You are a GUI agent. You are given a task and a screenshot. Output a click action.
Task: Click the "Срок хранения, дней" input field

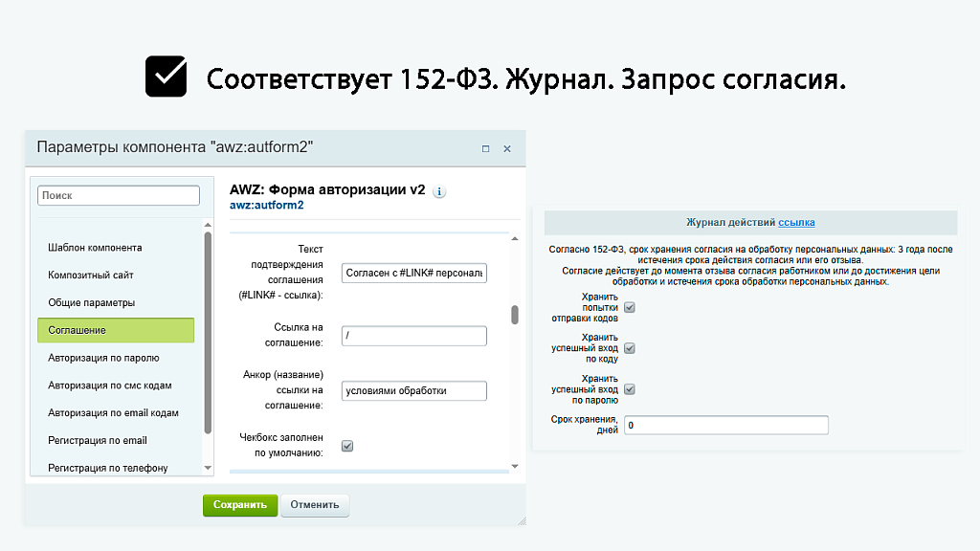725,424
